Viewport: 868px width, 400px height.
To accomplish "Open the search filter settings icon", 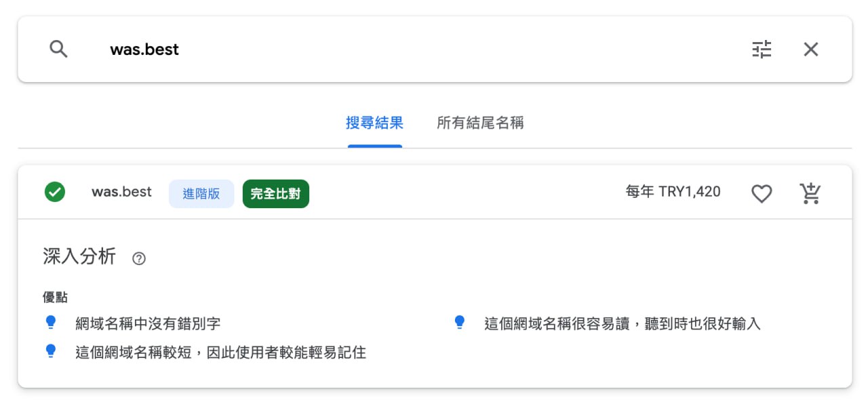I will tap(762, 49).
